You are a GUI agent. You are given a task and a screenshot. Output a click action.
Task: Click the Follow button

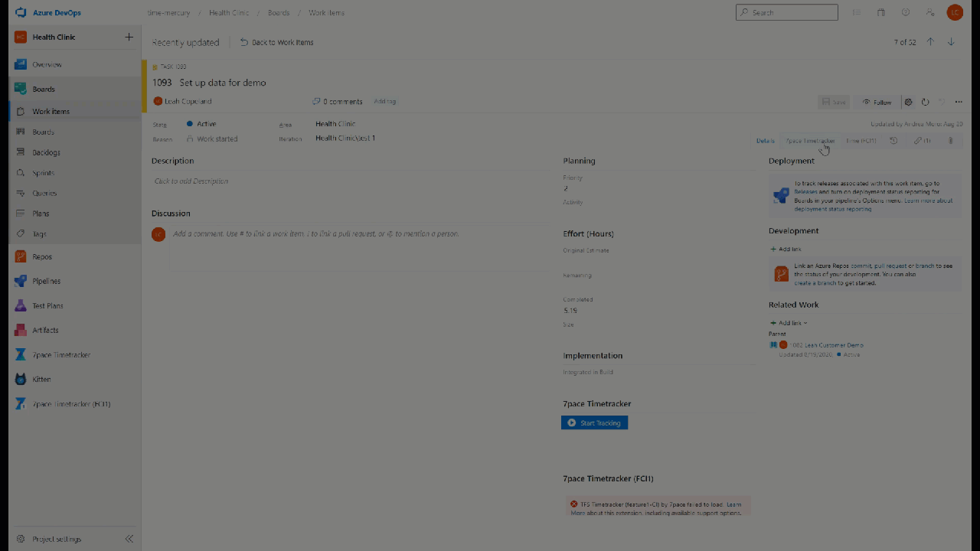click(876, 102)
